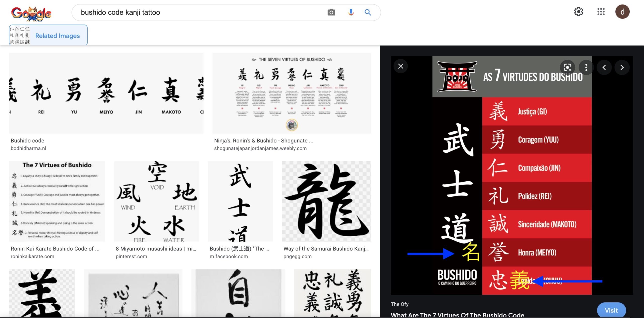Open 'The 7 Virtues of Bushido' list thumbnail

(57, 201)
